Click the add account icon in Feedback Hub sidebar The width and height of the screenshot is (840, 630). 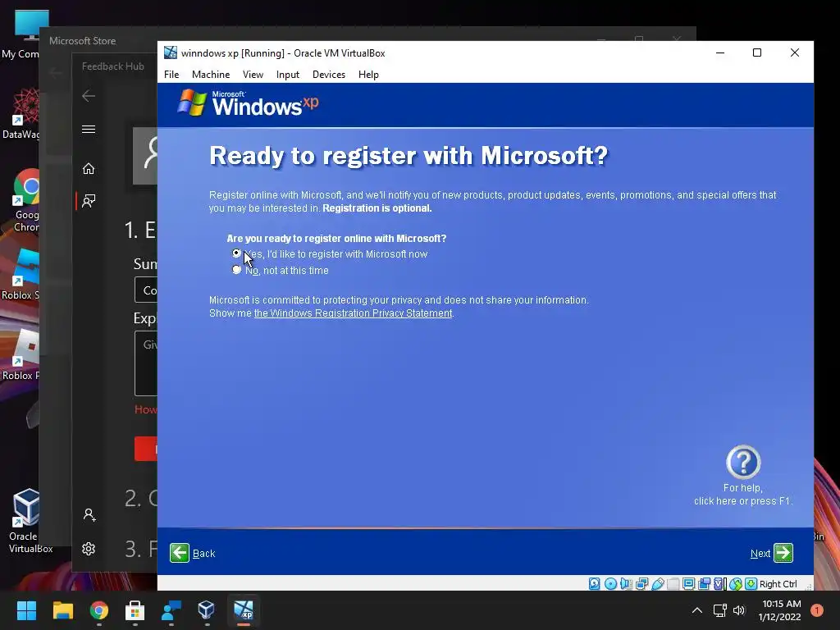pos(89,515)
